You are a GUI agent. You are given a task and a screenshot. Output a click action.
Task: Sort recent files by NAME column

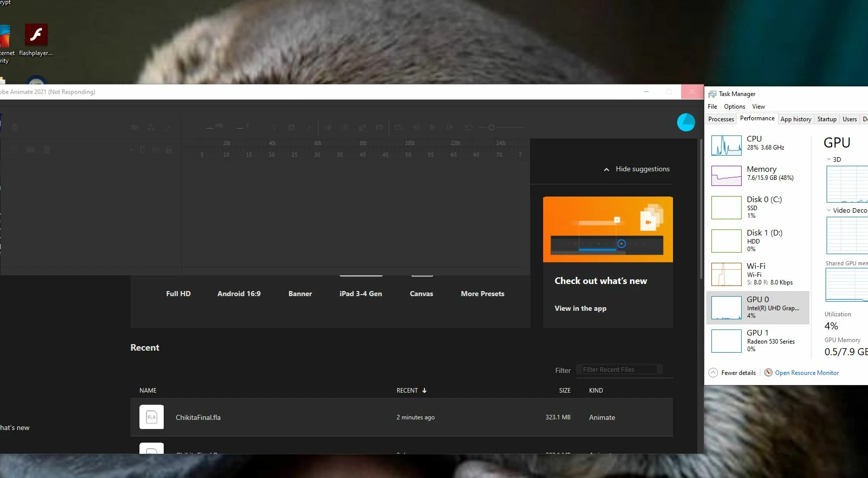[148, 391]
